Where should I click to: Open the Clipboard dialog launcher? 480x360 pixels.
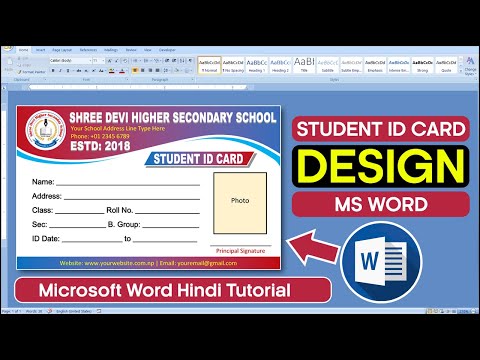(x=45, y=80)
